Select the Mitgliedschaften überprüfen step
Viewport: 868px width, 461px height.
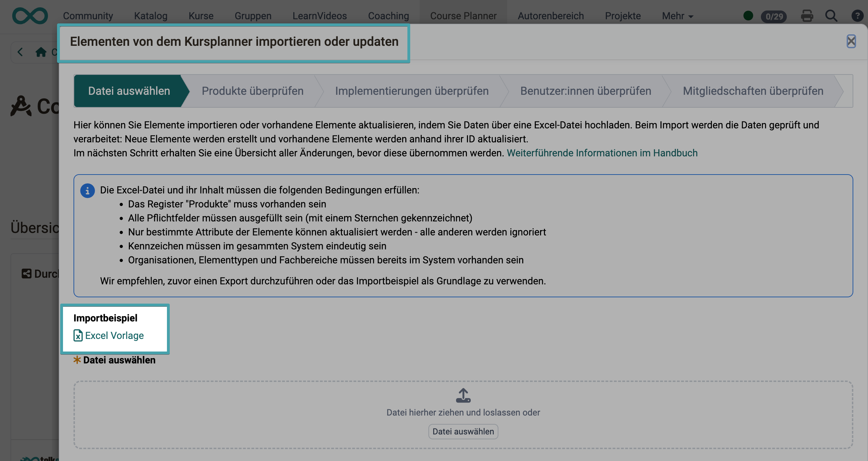point(753,91)
